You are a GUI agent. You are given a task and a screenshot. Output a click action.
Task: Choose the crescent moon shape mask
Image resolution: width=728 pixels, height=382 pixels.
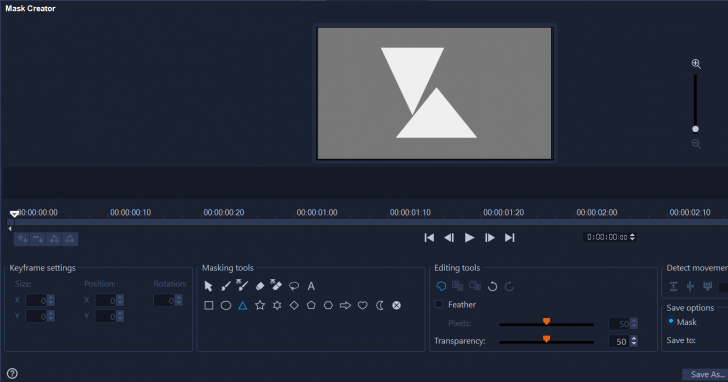(x=379, y=305)
